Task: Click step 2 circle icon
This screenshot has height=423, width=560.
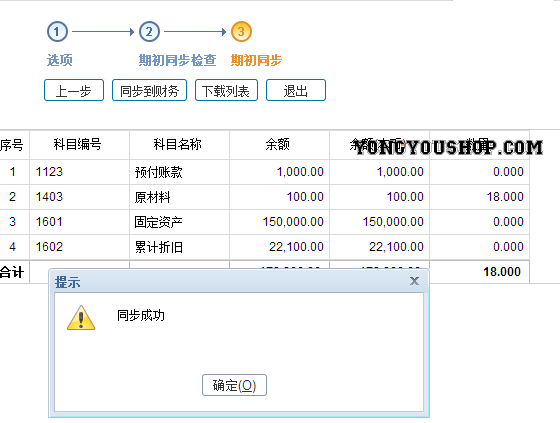Action: click(149, 32)
